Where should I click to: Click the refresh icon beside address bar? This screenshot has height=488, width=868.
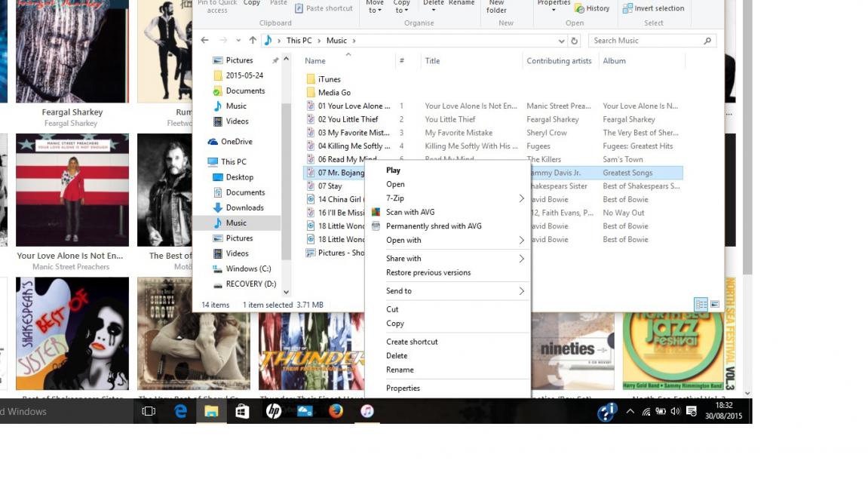tap(575, 41)
